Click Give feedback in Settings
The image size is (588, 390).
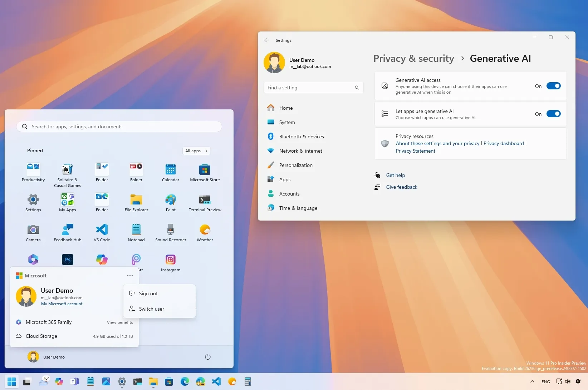pos(401,187)
